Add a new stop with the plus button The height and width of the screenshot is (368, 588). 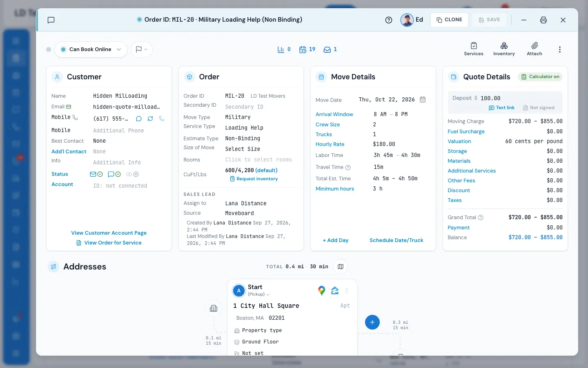pos(372,322)
